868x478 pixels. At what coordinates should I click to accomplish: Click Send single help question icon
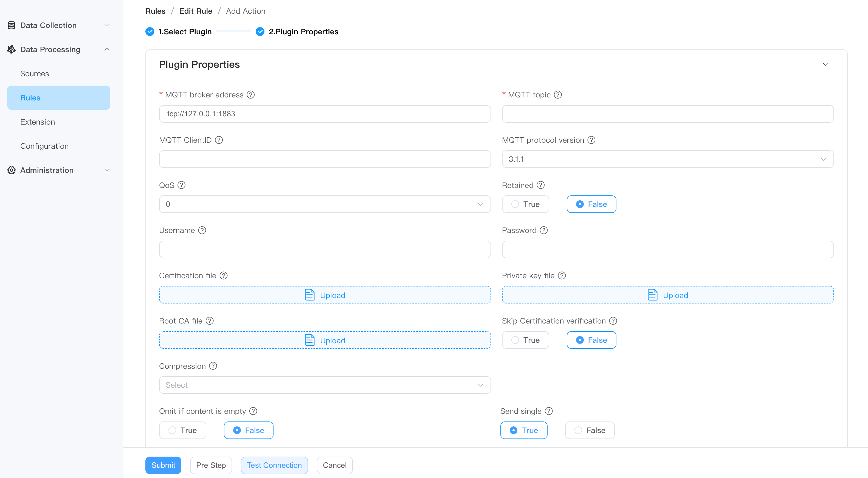549,411
